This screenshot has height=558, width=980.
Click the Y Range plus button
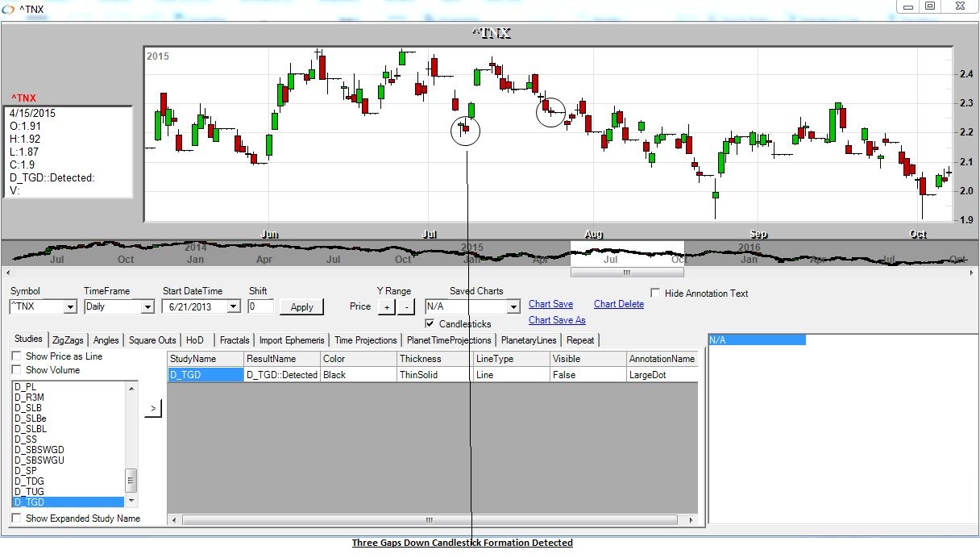pyautogui.click(x=386, y=307)
